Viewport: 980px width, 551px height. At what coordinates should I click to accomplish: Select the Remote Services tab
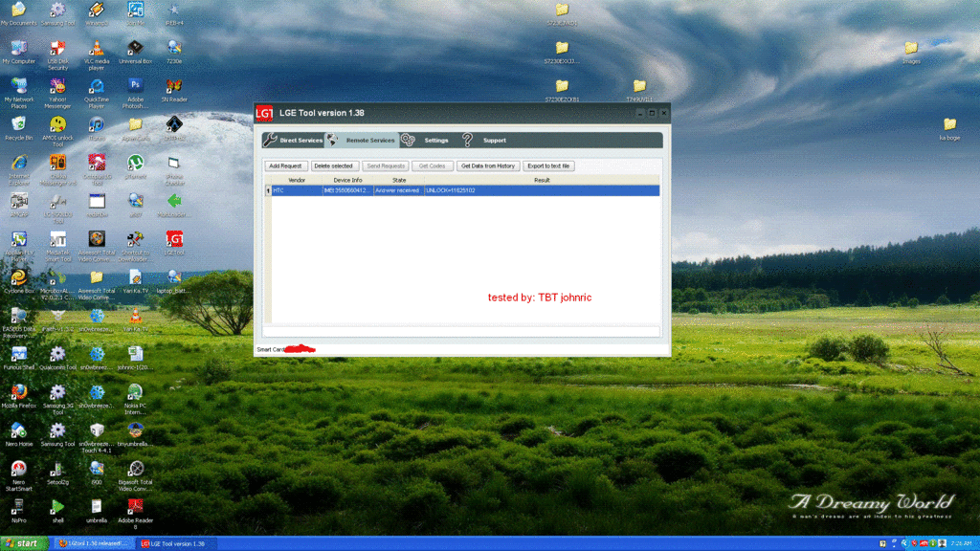click(x=362, y=140)
